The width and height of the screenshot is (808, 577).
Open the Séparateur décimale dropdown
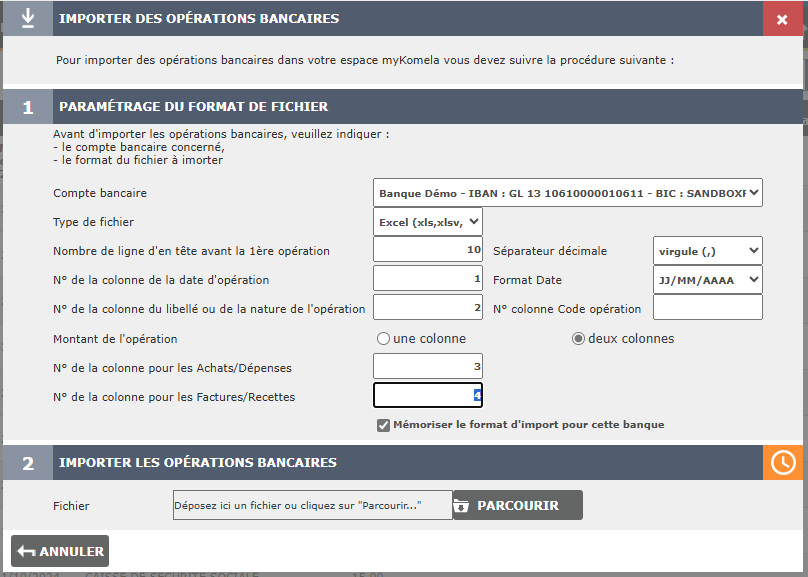[x=707, y=250]
